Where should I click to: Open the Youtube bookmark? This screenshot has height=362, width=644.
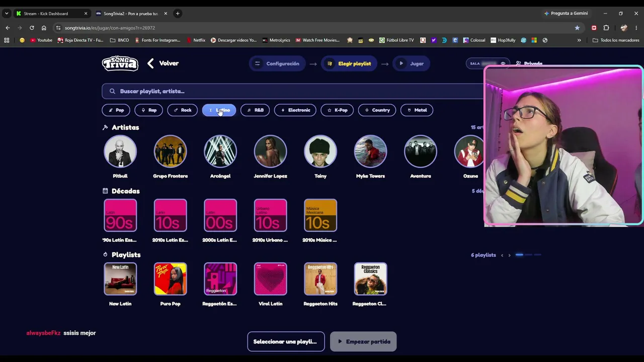(41, 40)
